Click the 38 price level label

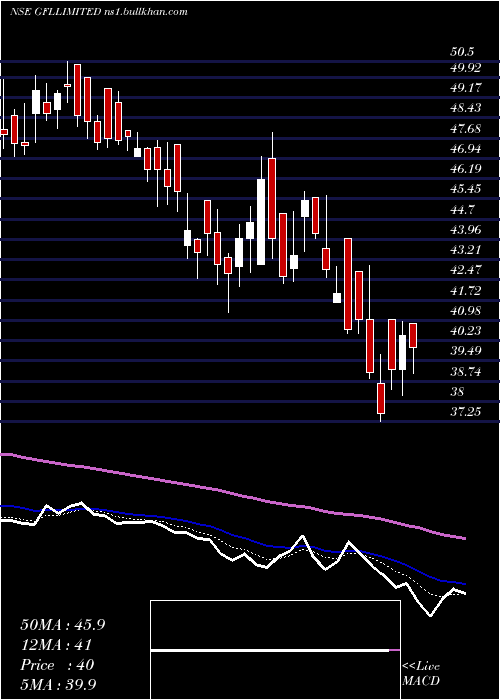click(458, 392)
